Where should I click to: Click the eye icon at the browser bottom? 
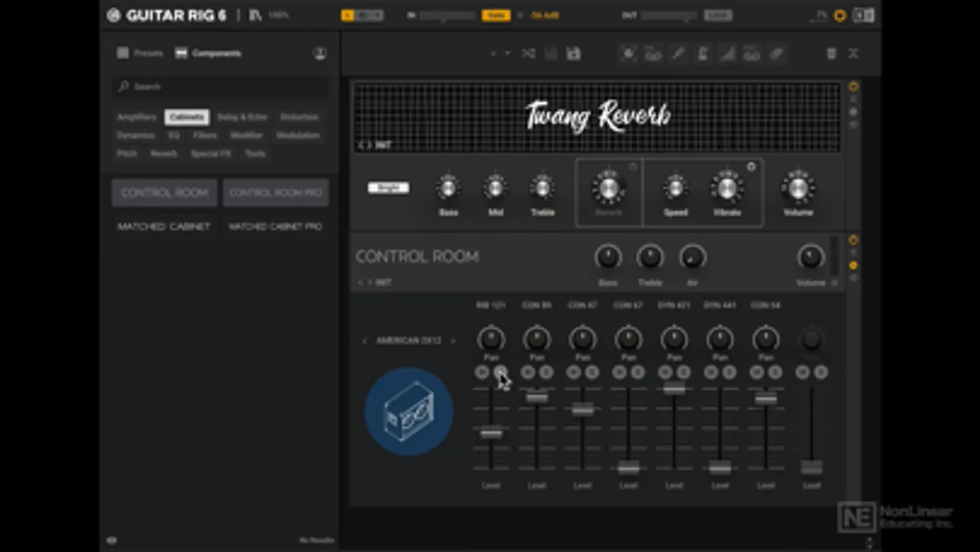coord(112,540)
